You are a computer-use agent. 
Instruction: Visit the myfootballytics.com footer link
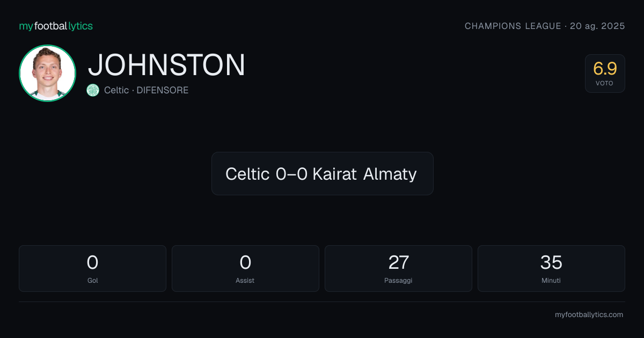point(589,315)
